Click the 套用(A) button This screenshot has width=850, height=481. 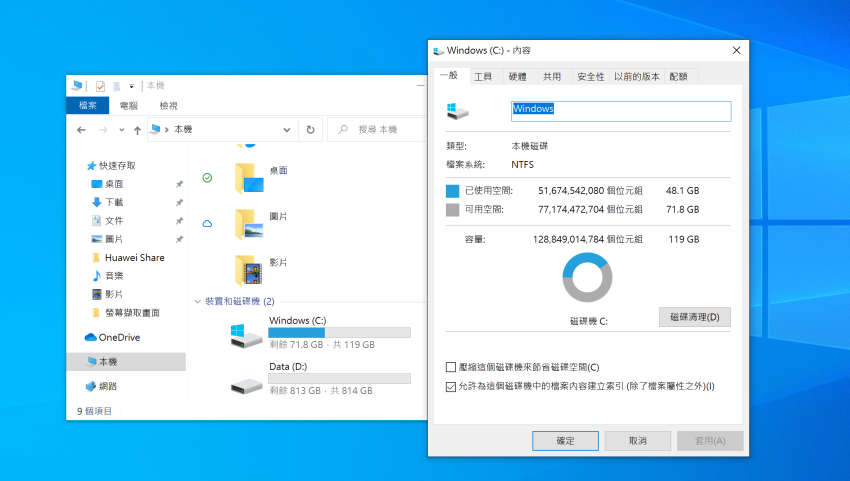710,441
